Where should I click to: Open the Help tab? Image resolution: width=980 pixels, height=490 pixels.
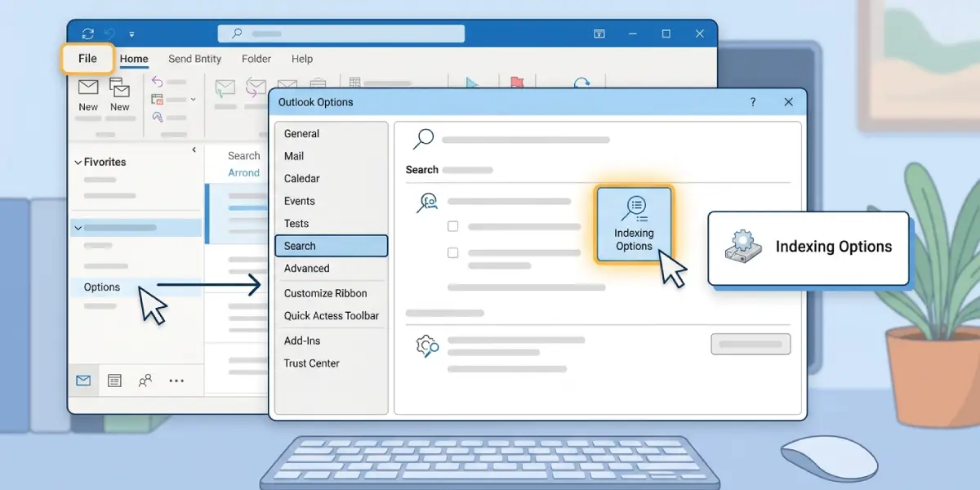tap(302, 59)
